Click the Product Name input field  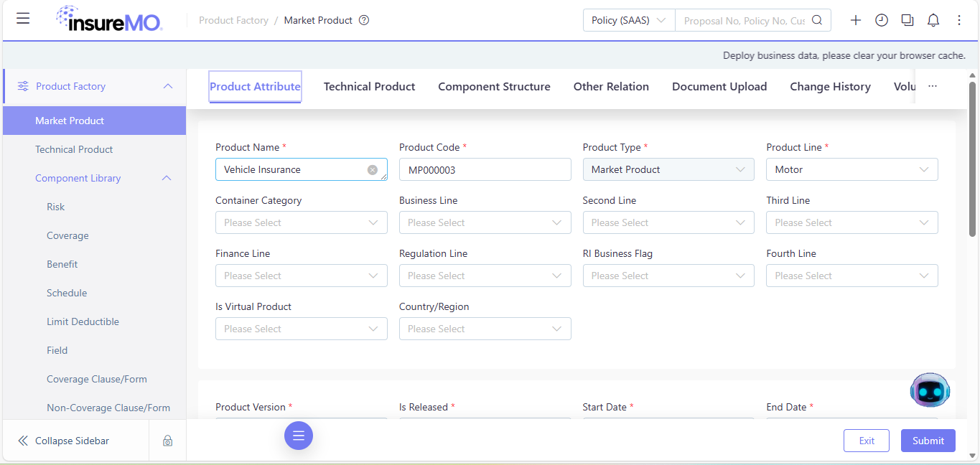pos(302,169)
